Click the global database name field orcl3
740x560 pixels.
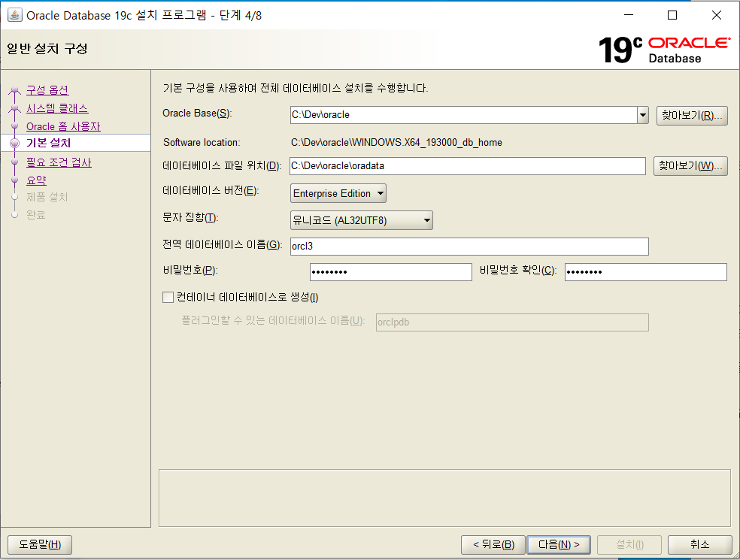coord(469,247)
